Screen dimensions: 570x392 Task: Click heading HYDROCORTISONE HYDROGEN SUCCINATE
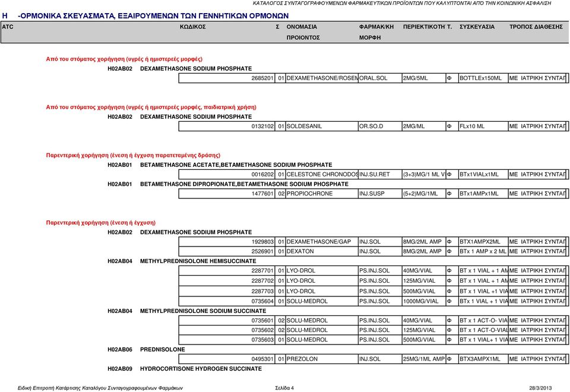[201, 369]
